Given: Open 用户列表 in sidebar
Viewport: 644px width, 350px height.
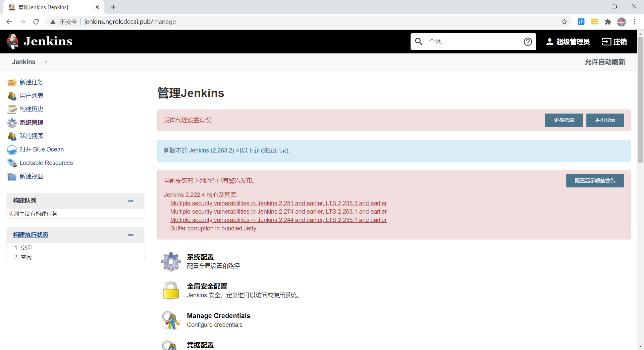Looking at the screenshot, I should point(32,96).
